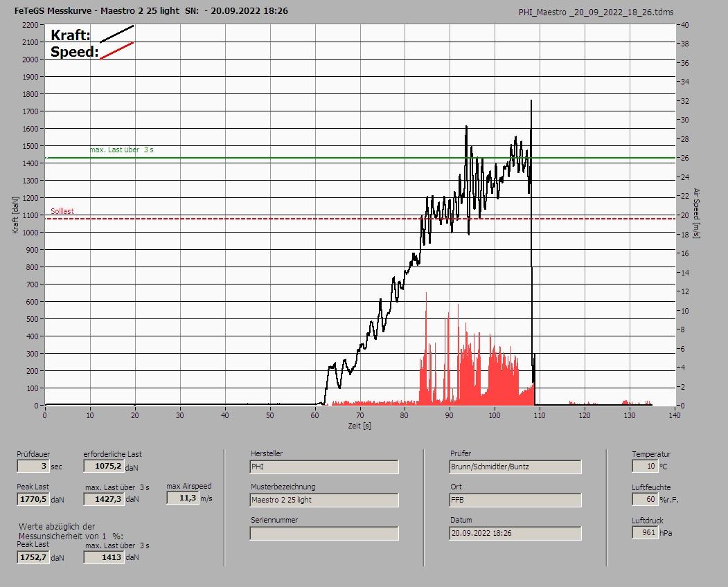
Task: Click the Air Speed [m/s] axis label
Action: click(x=696, y=213)
